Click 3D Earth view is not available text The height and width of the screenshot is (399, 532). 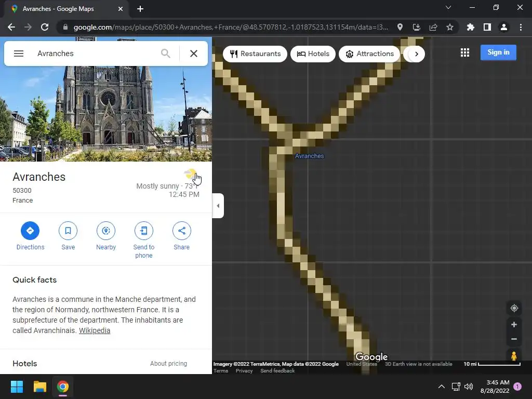tap(418, 364)
